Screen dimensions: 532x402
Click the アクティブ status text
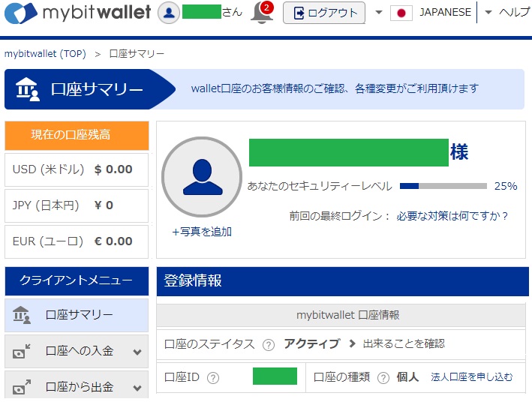tap(312, 344)
